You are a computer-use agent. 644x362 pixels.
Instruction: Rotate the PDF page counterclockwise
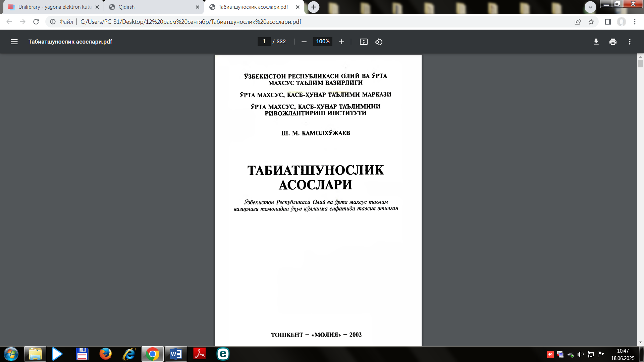pos(379,42)
